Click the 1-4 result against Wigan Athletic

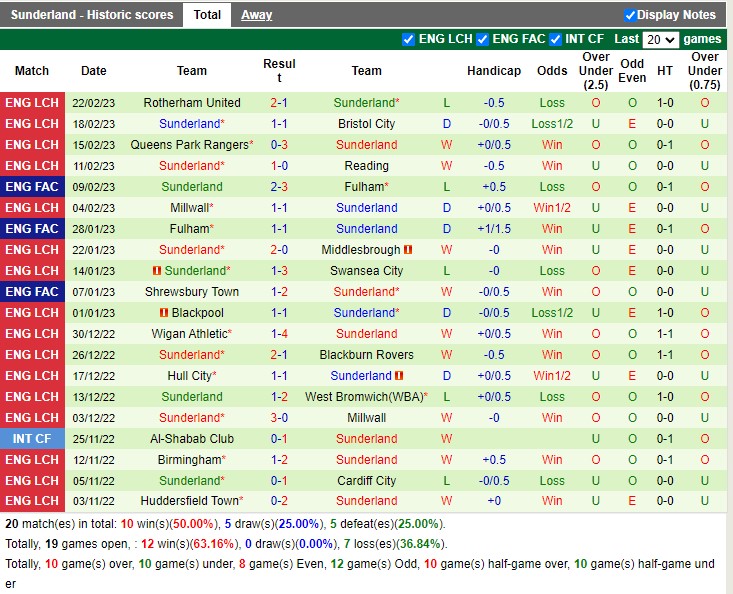click(279, 334)
